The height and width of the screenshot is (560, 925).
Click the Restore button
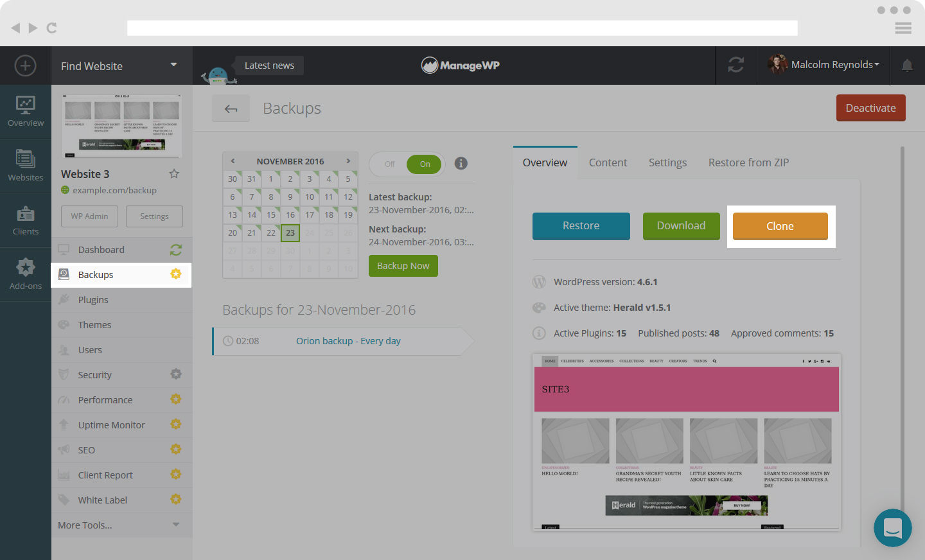point(581,226)
